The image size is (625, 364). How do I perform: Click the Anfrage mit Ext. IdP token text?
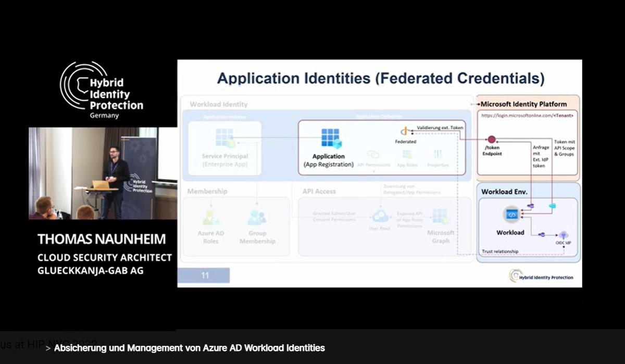coord(540,156)
